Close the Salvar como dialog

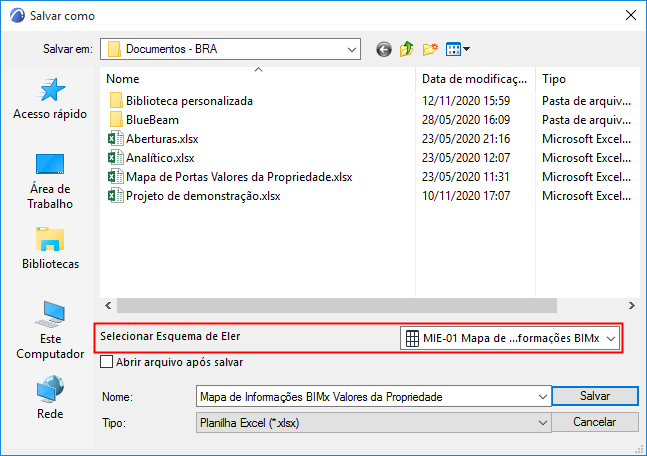click(630, 16)
